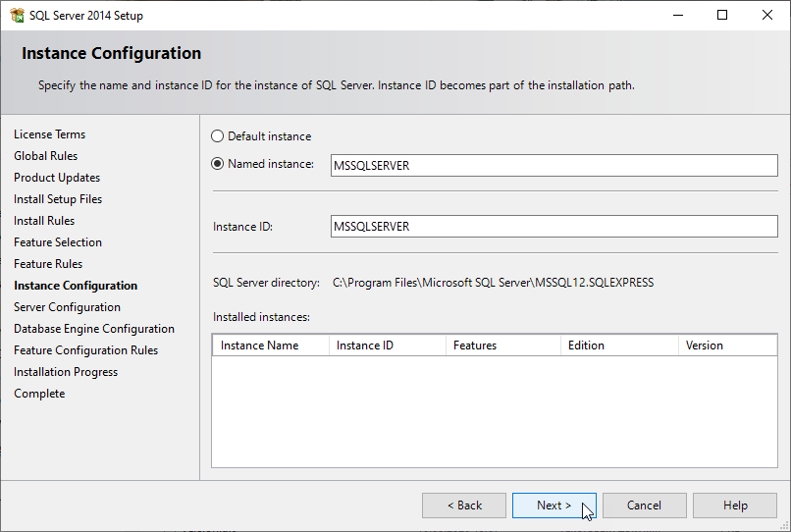
Task: Maximize the setup window
Action: (x=722, y=16)
